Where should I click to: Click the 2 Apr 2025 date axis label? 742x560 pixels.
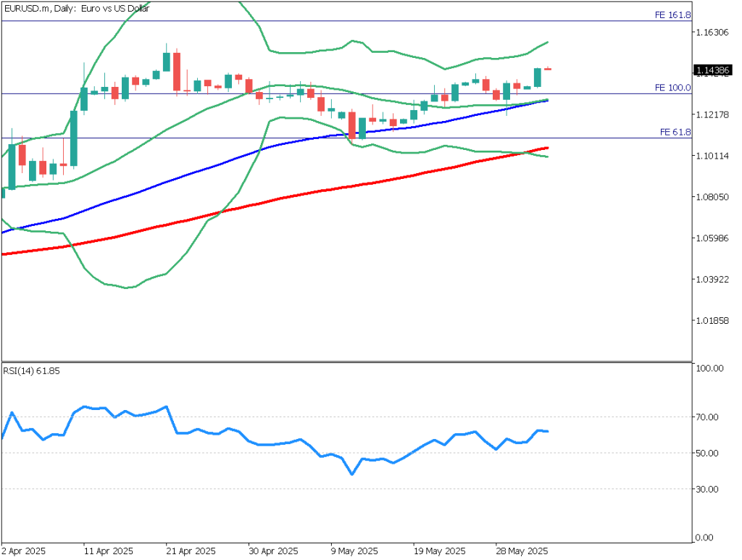[23, 551]
